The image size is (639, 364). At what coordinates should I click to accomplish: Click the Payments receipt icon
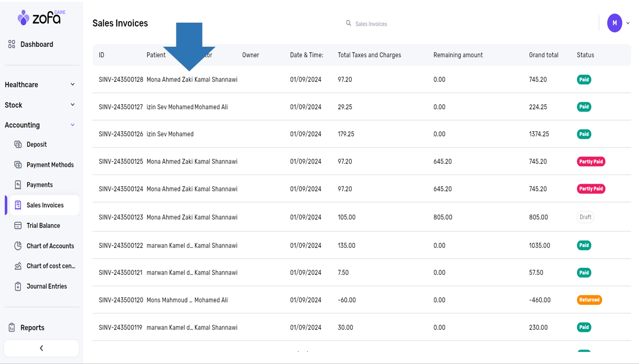(x=18, y=185)
